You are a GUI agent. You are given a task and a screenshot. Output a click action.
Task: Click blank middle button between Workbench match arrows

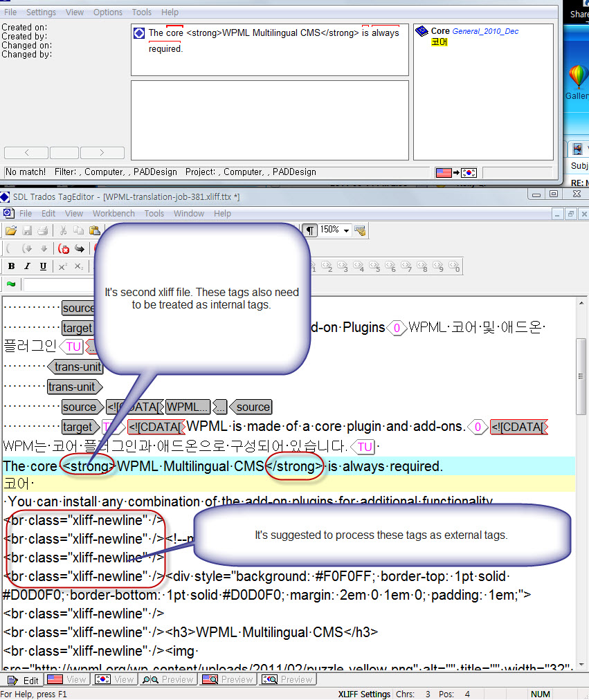tap(64, 153)
